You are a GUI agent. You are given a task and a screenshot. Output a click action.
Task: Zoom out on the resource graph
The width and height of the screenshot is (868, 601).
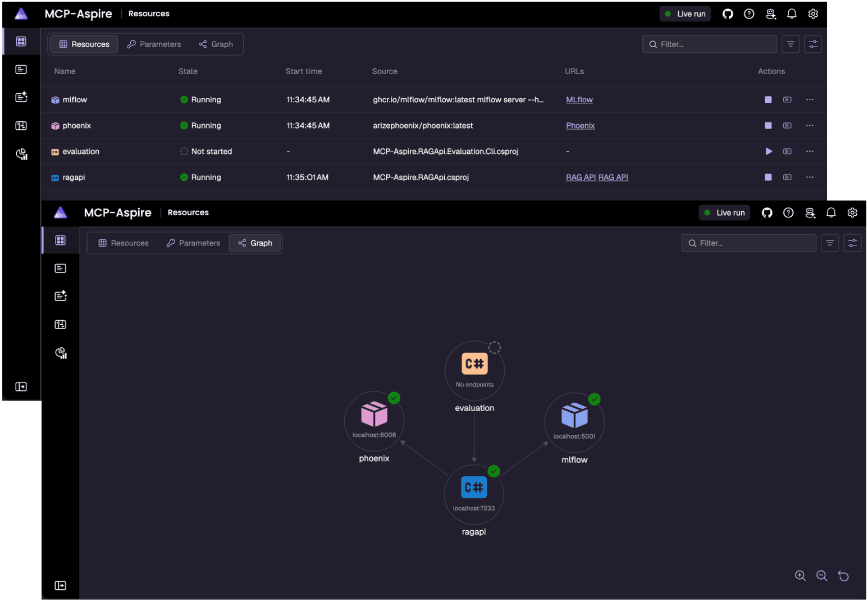pyautogui.click(x=821, y=576)
